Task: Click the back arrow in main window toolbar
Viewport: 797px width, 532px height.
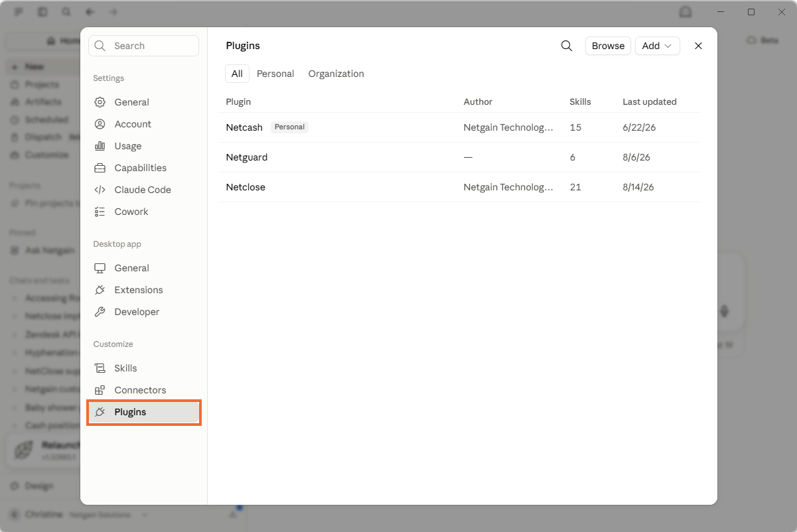Action: click(x=90, y=12)
